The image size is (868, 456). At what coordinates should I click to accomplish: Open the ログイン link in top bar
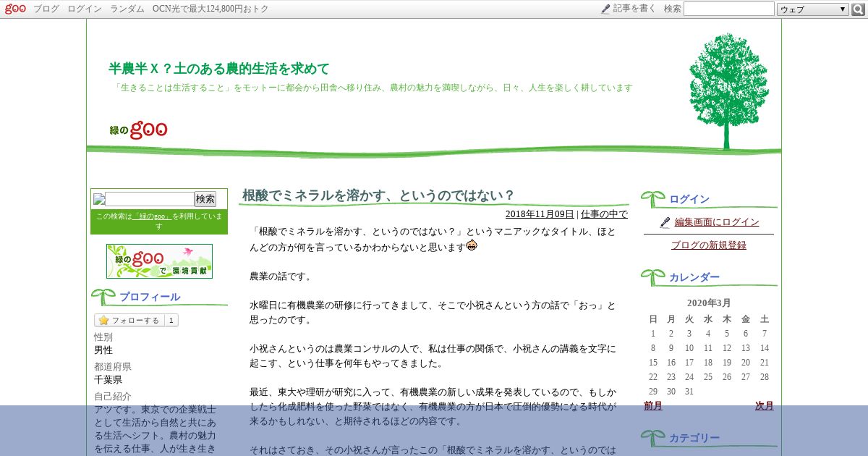click(85, 9)
